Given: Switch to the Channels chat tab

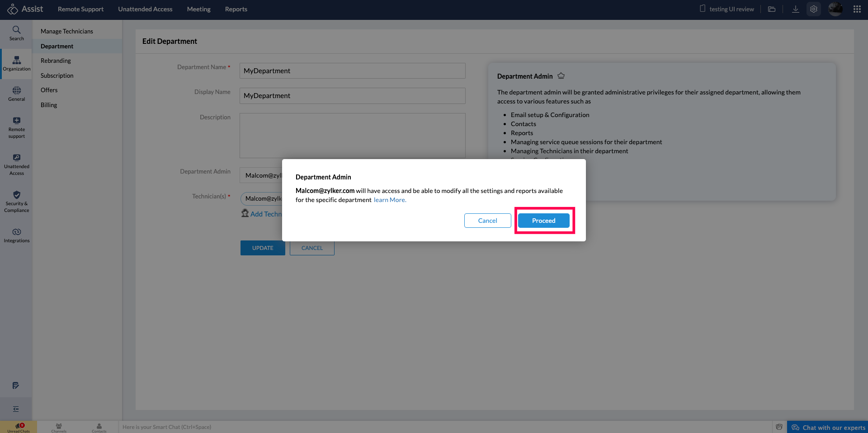Looking at the screenshot, I should pos(59,427).
